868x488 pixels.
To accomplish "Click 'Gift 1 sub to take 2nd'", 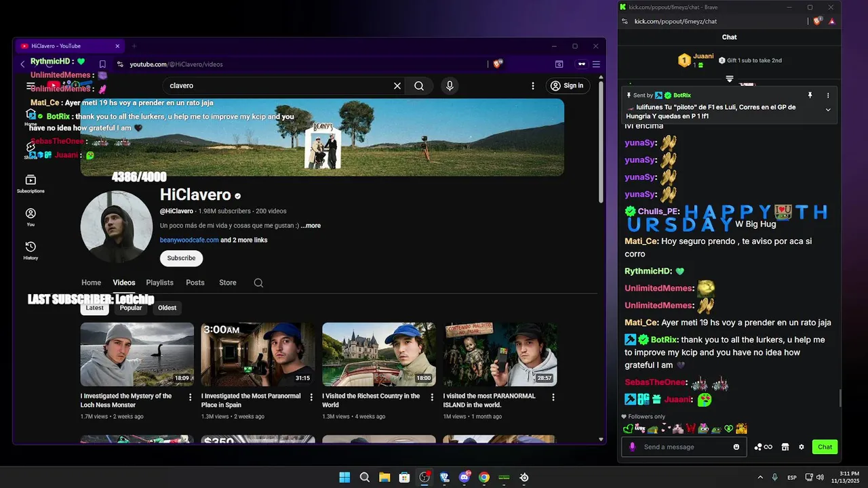I will (x=750, y=60).
